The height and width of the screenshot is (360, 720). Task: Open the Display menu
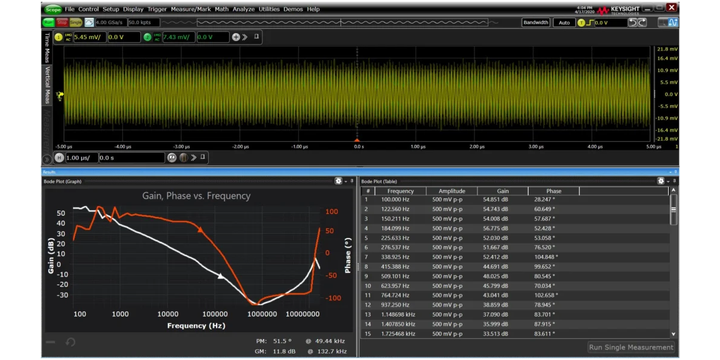click(x=133, y=9)
